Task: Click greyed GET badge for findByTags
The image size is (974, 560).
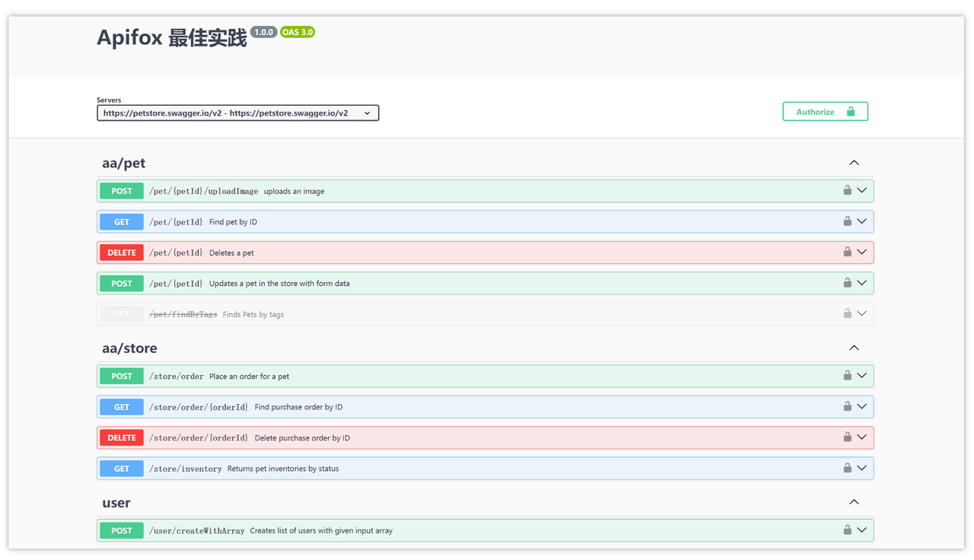Action: (x=122, y=314)
